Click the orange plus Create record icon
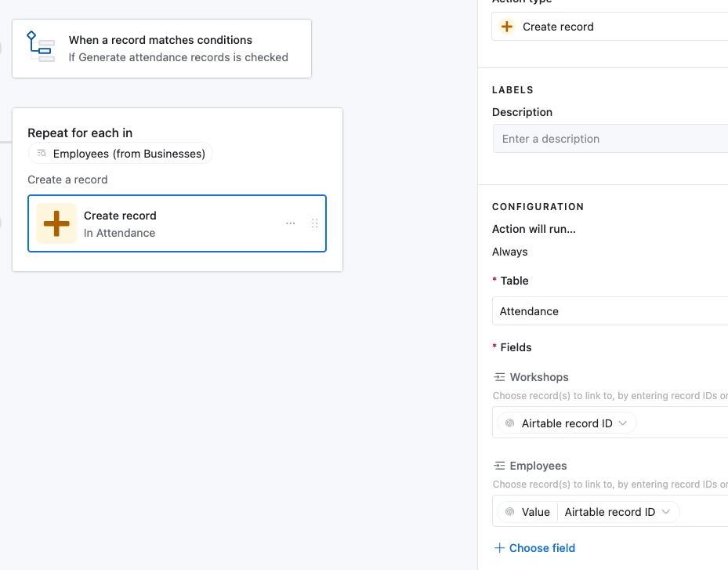 pyautogui.click(x=56, y=223)
